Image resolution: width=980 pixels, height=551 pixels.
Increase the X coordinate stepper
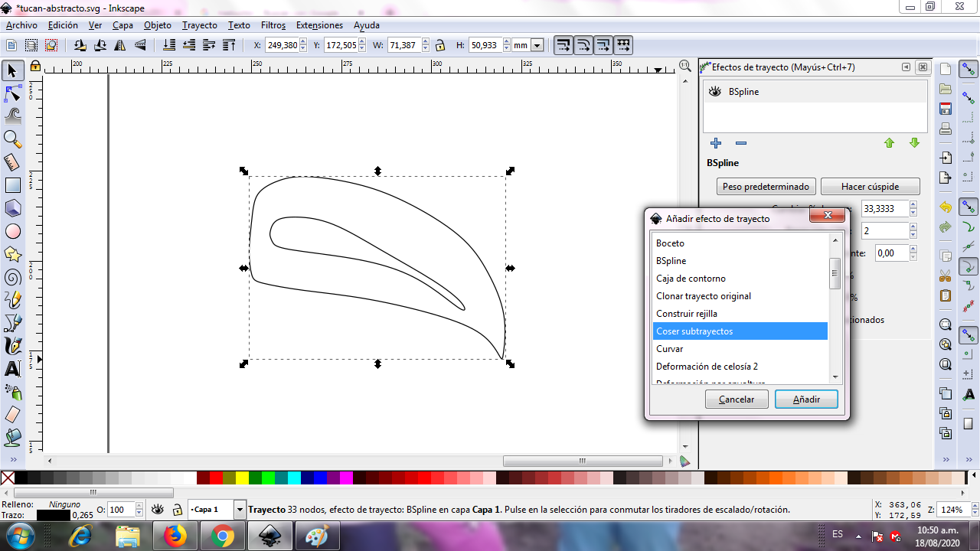(x=302, y=42)
